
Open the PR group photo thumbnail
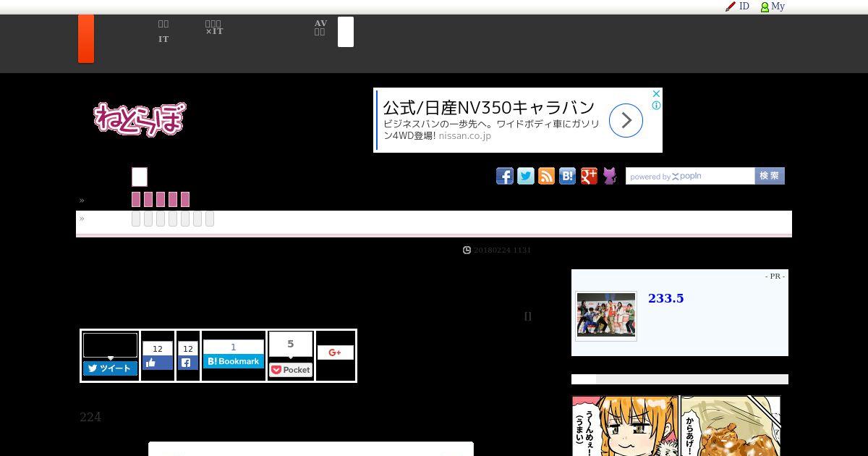[x=606, y=316]
